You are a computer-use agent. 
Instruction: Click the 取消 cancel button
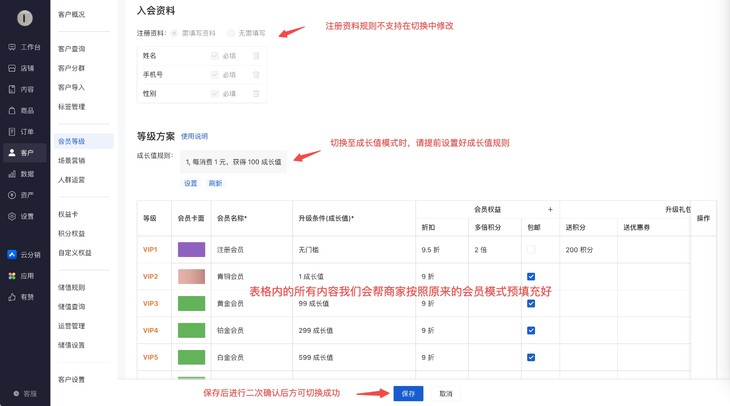(x=446, y=394)
